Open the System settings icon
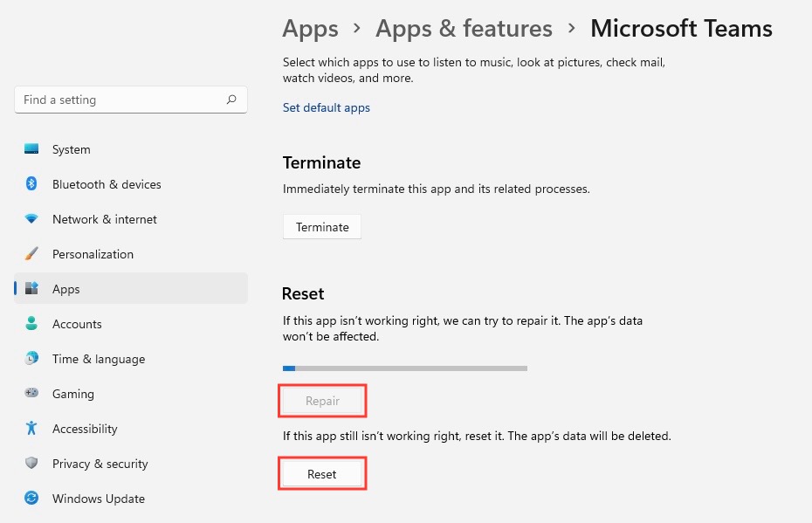The height and width of the screenshot is (523, 812). pos(31,149)
